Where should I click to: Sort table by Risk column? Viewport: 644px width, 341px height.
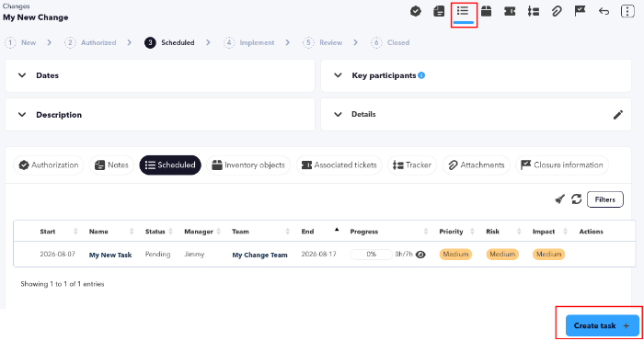[519, 232]
